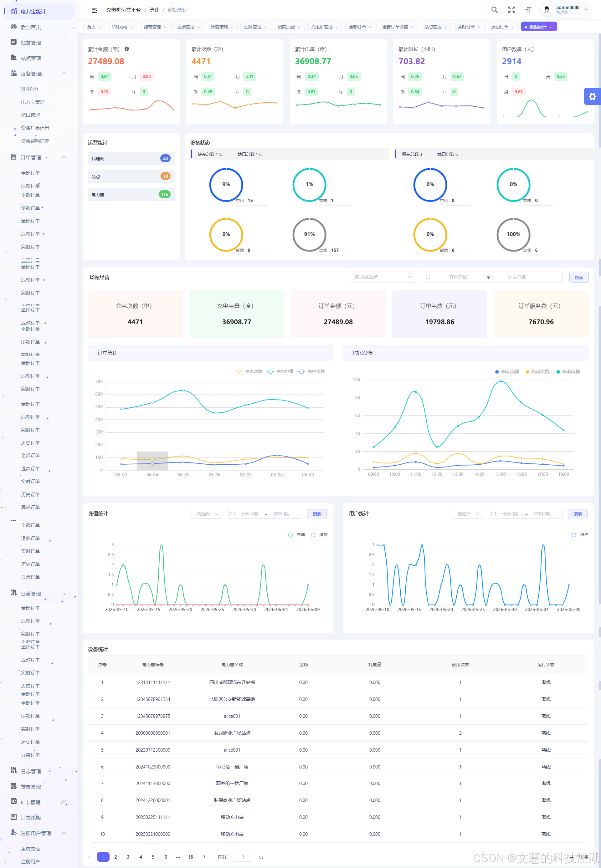Image resolution: width=601 pixels, height=868 pixels.
Task: Open the admin8888 user dropdown arrow
Action: (586, 10)
